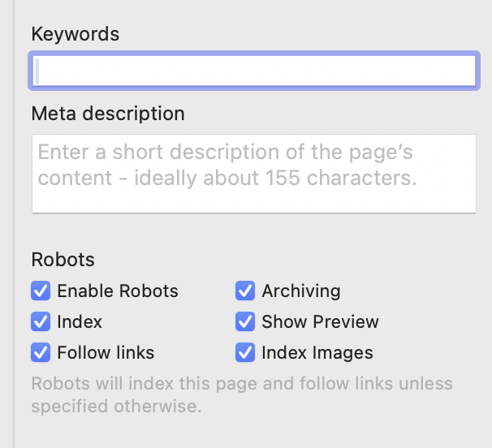Click the "Index Images" label text
492x448 pixels.
(x=317, y=352)
